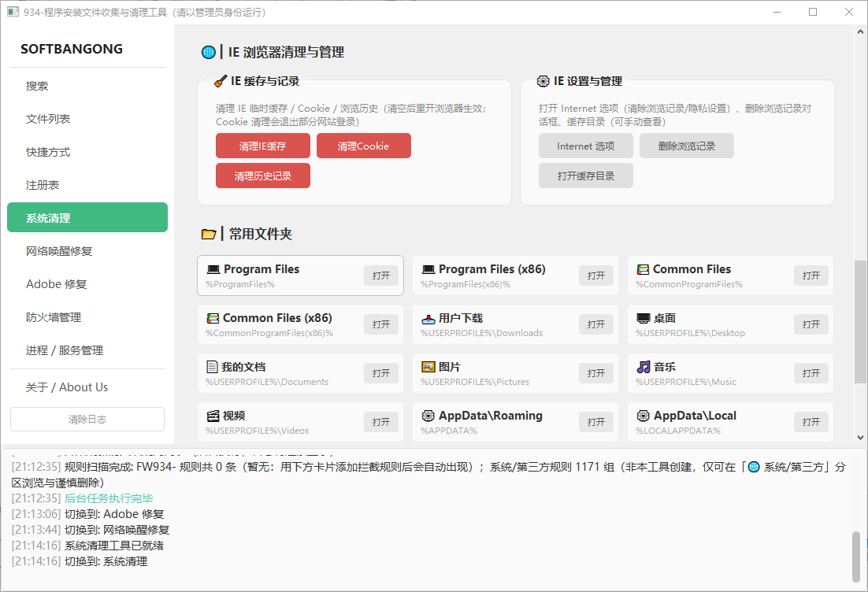Screen dimensions: 868x592
Task: Click the %APPDATA% path text
Action: tap(449, 431)
